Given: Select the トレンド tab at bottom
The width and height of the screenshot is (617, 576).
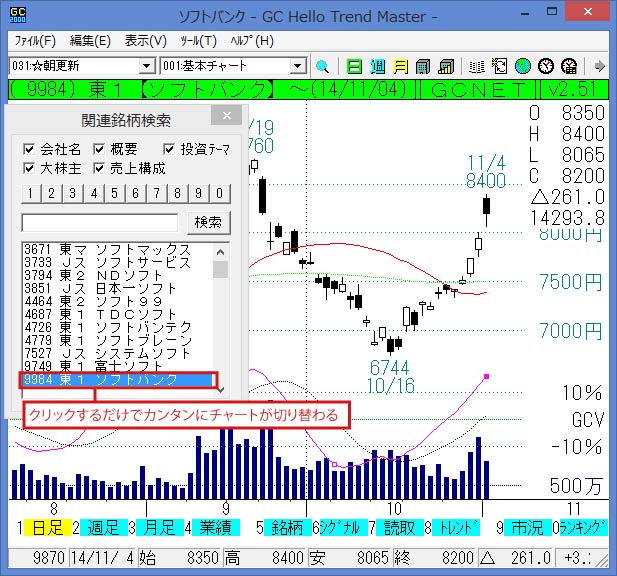Looking at the screenshot, I should pyautogui.click(x=456, y=528).
